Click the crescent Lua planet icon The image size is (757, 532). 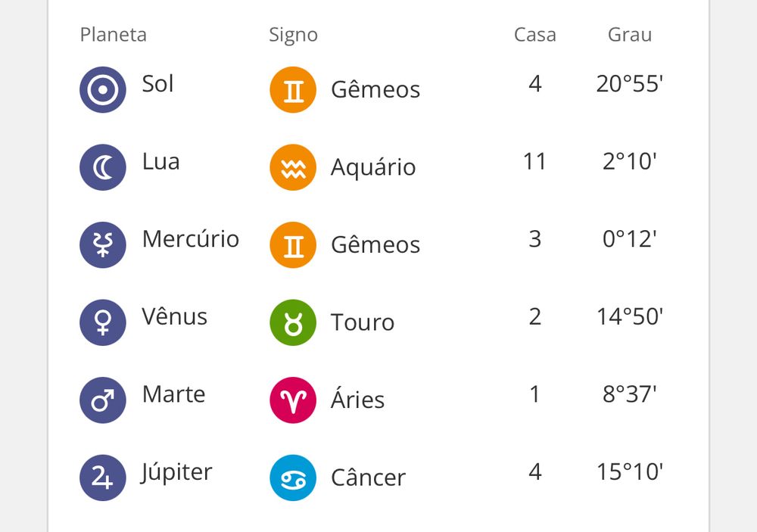103,167
